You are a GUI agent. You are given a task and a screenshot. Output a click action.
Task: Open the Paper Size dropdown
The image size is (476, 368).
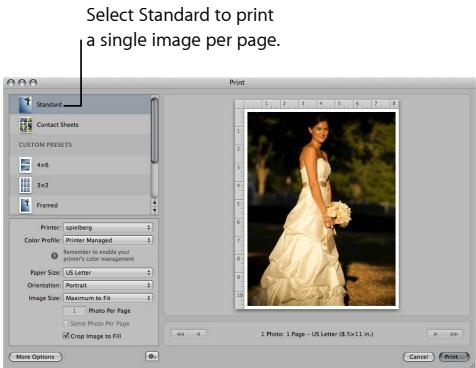tap(108, 273)
